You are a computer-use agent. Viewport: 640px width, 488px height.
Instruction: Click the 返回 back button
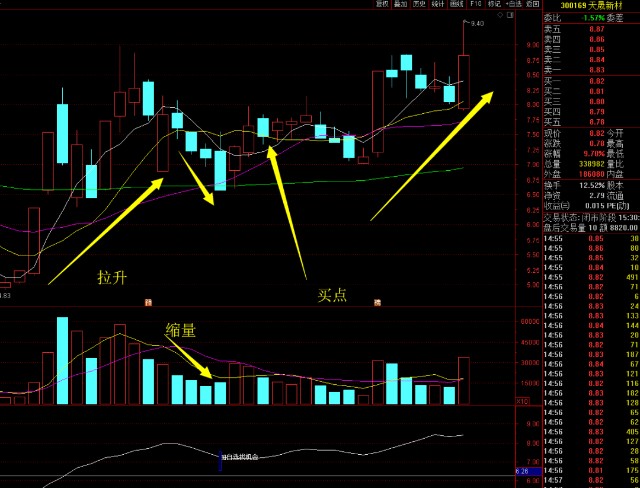(x=531, y=4)
